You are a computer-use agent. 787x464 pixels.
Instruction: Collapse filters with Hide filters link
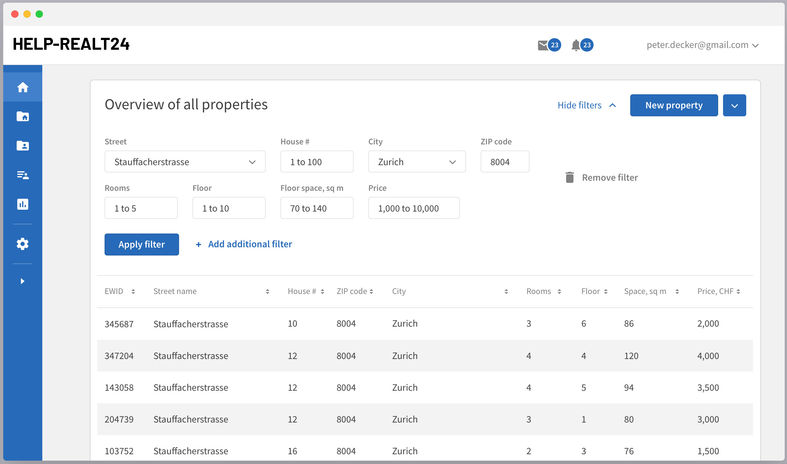pyautogui.click(x=586, y=105)
